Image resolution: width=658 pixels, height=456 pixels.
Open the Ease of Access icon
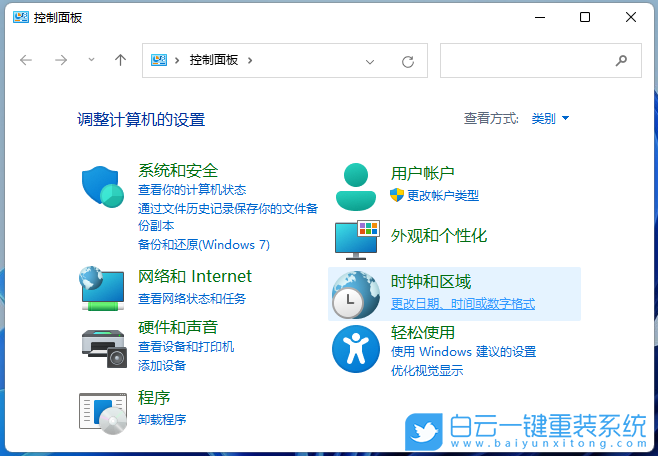(x=356, y=349)
